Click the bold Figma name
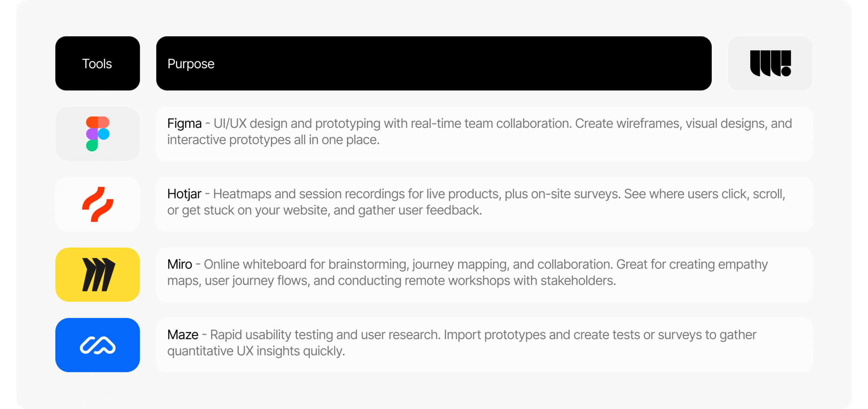868x409 pixels. pyautogui.click(x=184, y=124)
